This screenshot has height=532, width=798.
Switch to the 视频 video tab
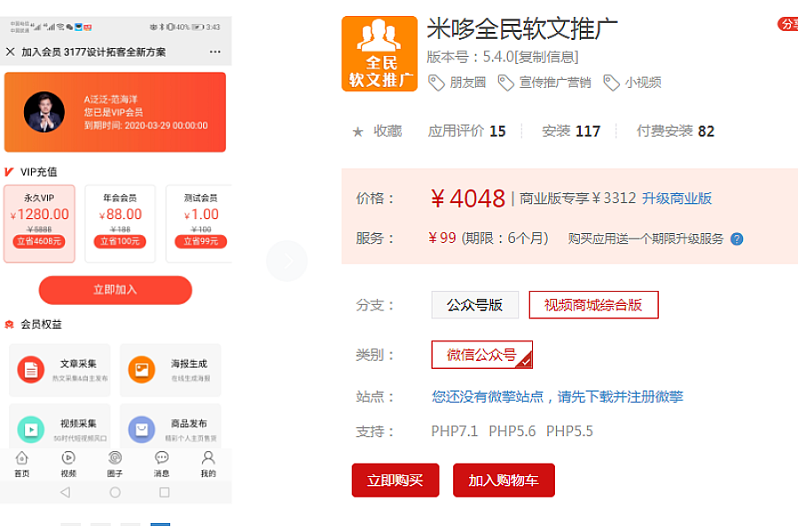(68, 465)
